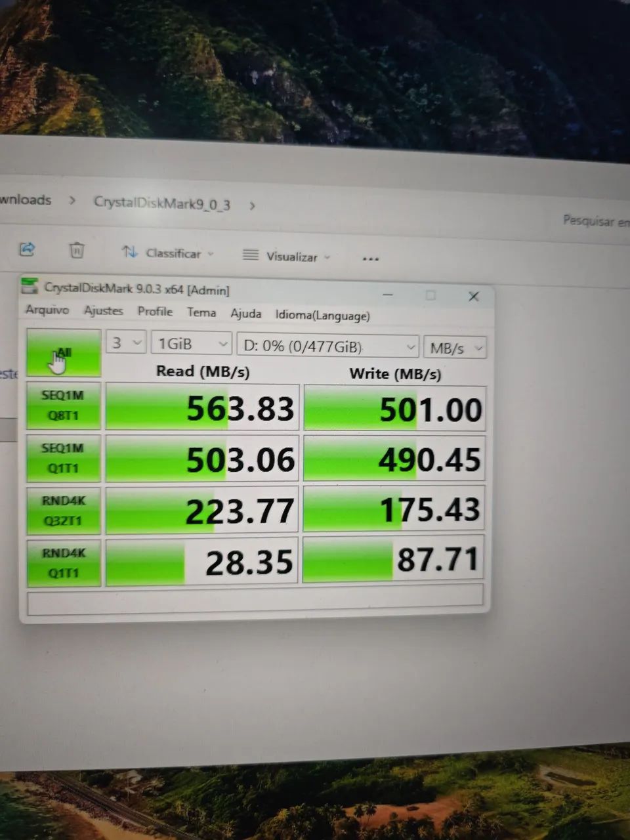
Task: Open the three-dots more options menu
Action: coord(371,259)
